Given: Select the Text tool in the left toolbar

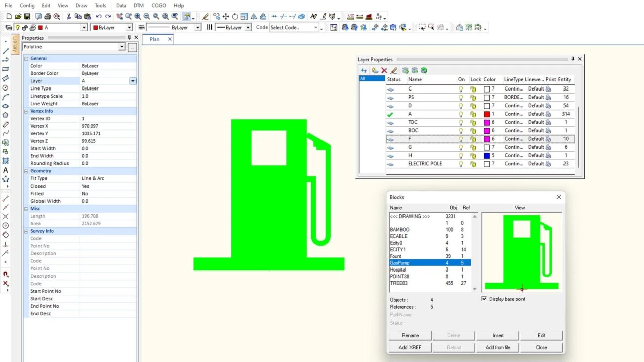Looking at the screenshot, I should click(6, 170).
